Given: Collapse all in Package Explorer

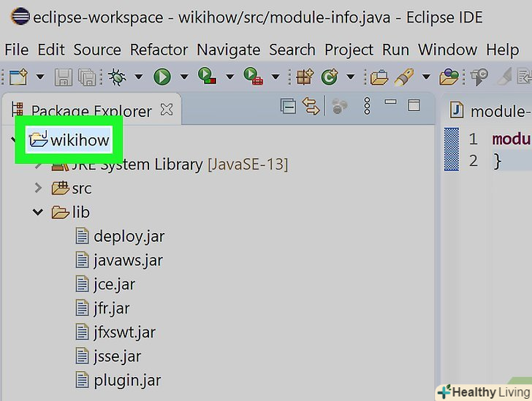Looking at the screenshot, I should click(x=288, y=106).
